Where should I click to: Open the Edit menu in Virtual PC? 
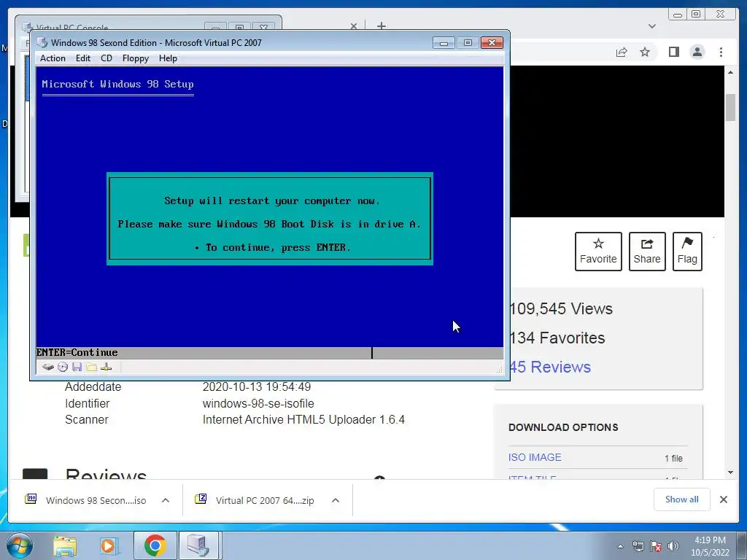point(83,58)
